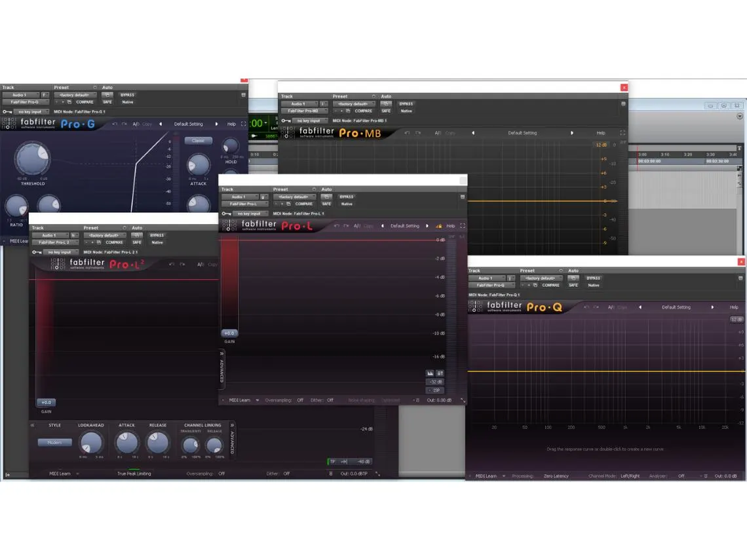
Task: Open the Audio 1 track selector in Pro-G
Action: coord(20,95)
